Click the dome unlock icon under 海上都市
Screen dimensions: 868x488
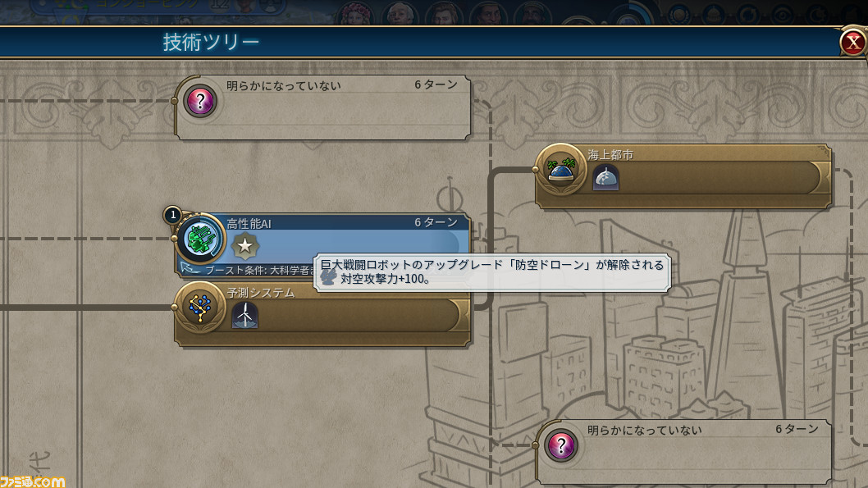click(605, 178)
